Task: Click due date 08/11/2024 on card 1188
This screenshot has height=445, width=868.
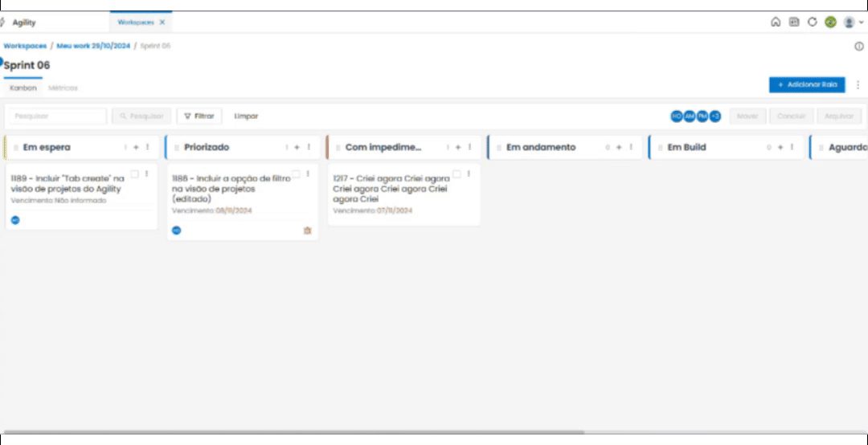Action: pyautogui.click(x=234, y=211)
